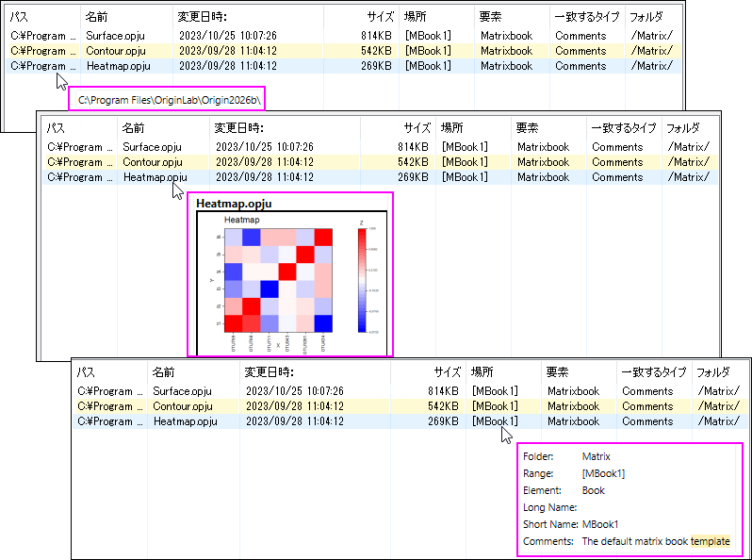
Task: Click Surface row's Comments cell in bottom panel
Action: tap(647, 391)
